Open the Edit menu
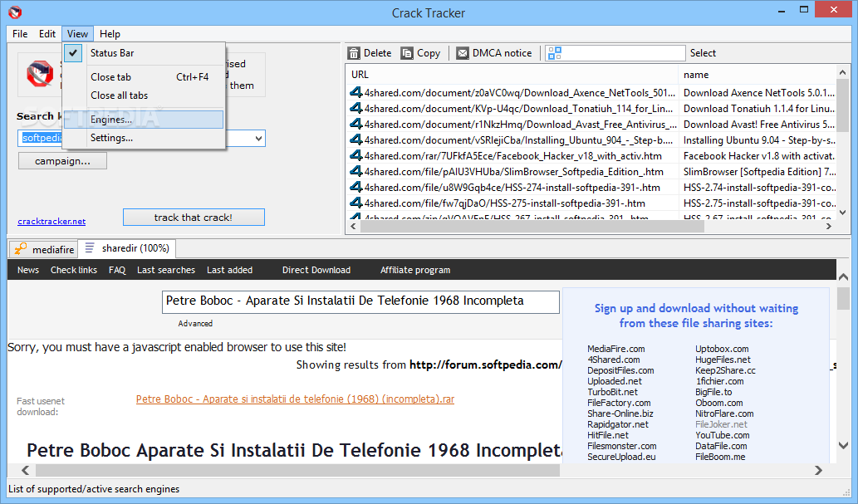The width and height of the screenshot is (858, 504). pos(47,34)
